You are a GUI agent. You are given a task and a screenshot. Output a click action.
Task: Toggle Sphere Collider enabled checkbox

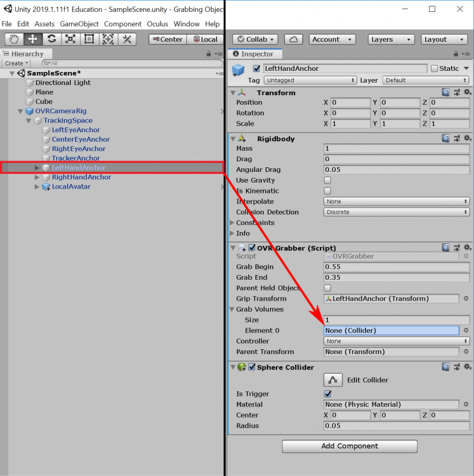coord(252,367)
